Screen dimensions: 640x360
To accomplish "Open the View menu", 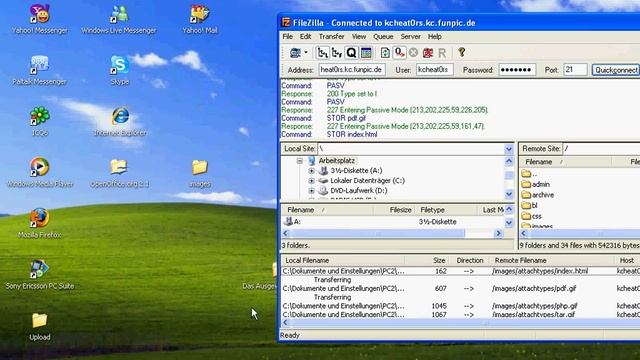I will coord(359,37).
